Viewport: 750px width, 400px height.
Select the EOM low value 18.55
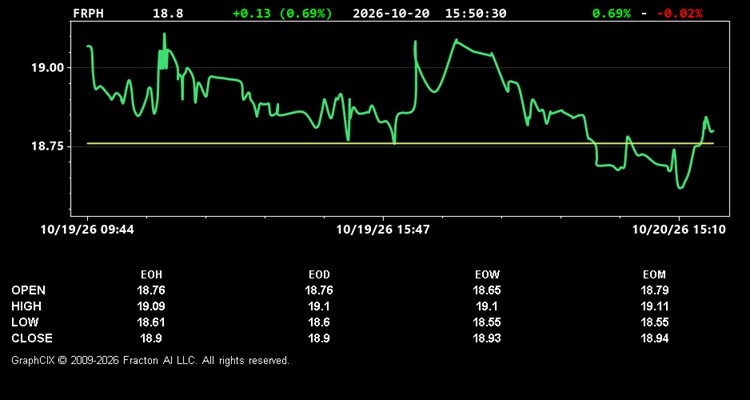pyautogui.click(x=654, y=322)
